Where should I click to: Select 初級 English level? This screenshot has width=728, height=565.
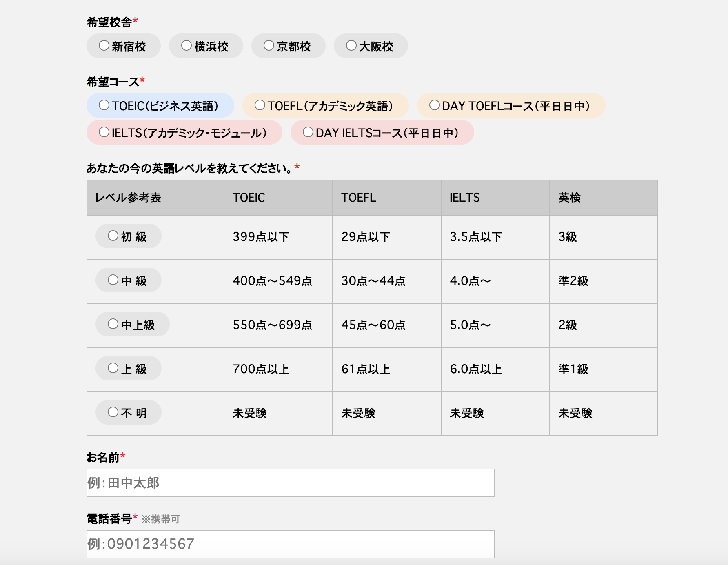113,236
